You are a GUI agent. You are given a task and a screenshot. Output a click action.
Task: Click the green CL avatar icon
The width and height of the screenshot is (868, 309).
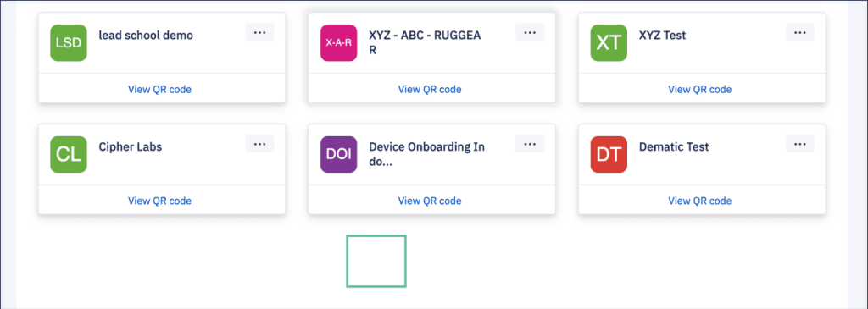(x=69, y=154)
